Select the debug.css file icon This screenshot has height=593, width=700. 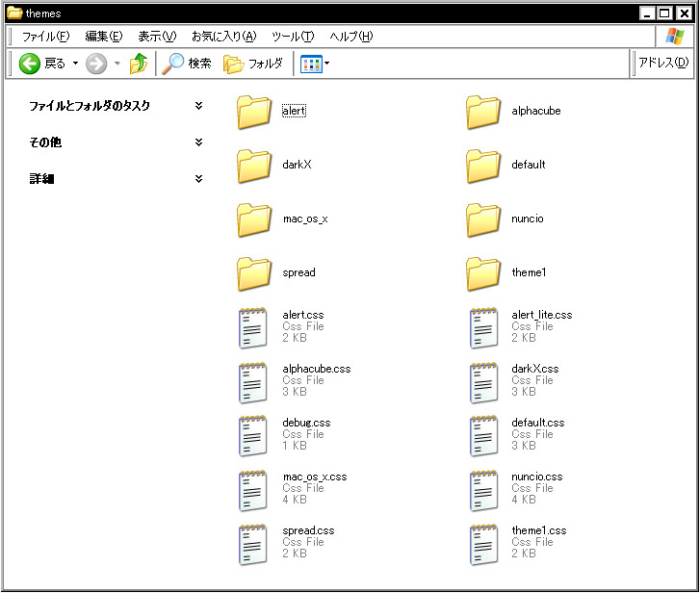(253, 436)
